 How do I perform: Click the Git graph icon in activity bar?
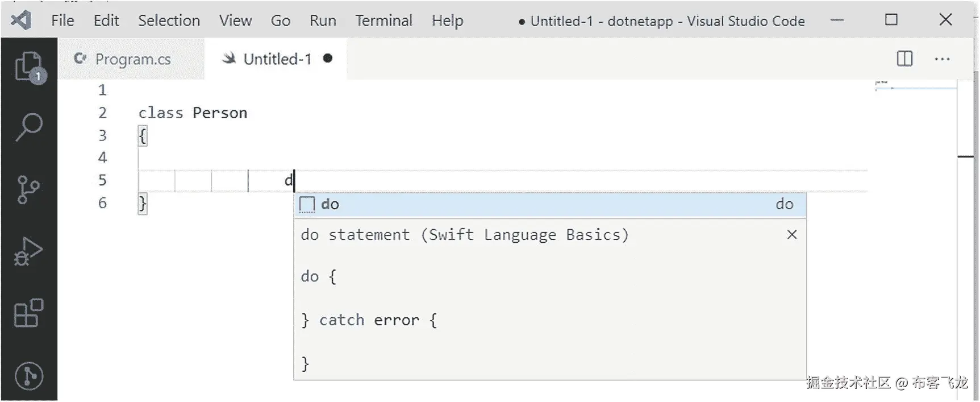(x=28, y=375)
